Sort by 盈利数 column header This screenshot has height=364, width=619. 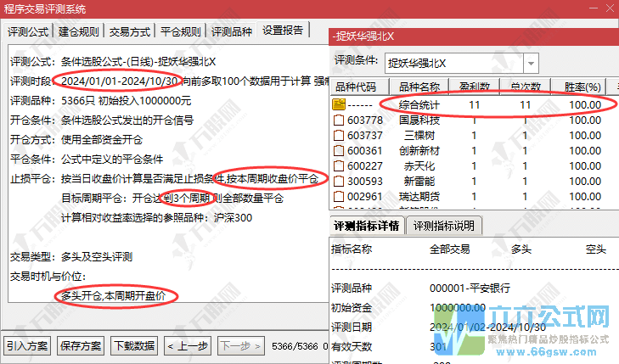(475, 87)
